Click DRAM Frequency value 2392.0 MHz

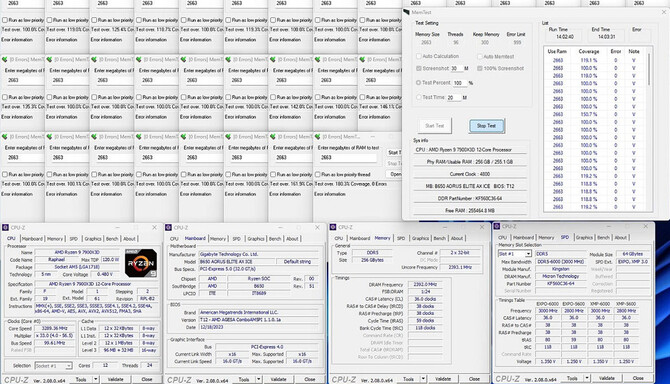pyautogui.click(x=425, y=284)
